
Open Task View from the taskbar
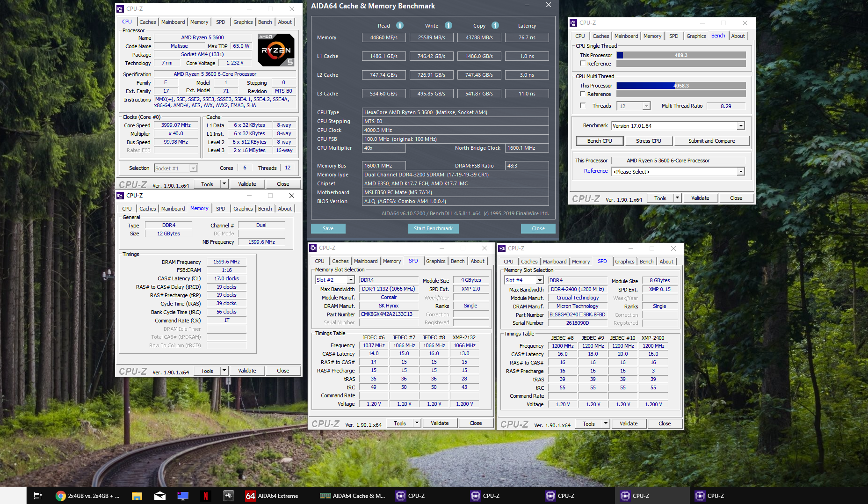click(x=38, y=496)
